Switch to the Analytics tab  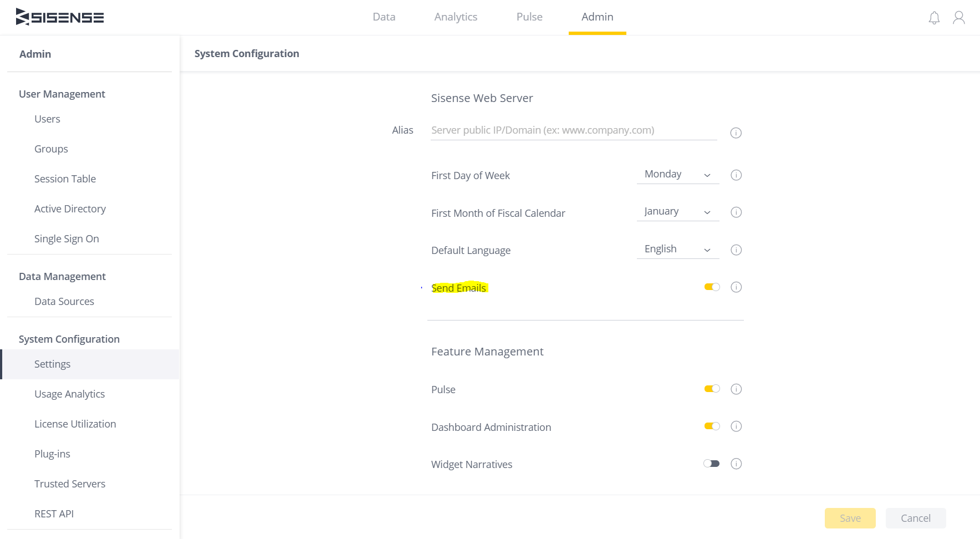pyautogui.click(x=456, y=17)
